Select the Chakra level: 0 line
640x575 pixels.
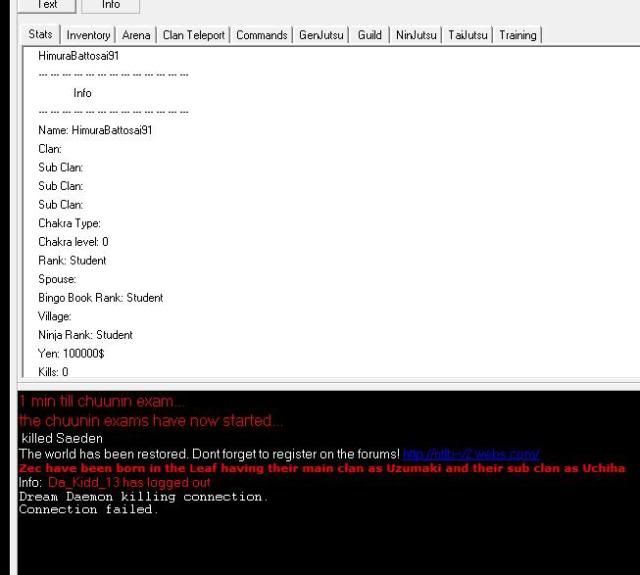tap(73, 242)
